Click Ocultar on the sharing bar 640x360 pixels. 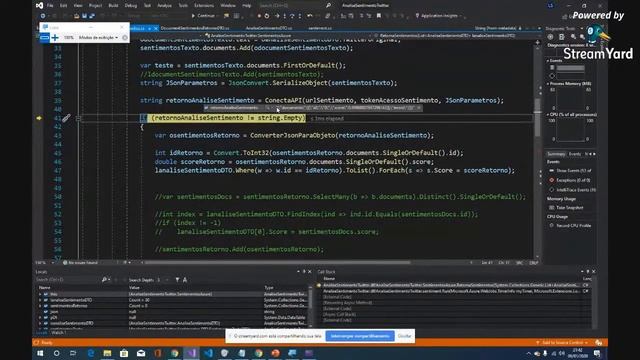pos(404,336)
